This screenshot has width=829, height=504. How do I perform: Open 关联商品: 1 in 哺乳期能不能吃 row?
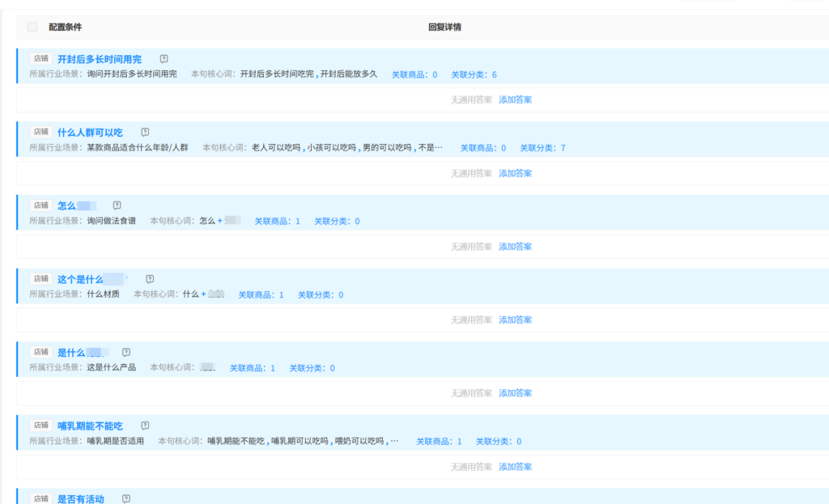point(439,442)
